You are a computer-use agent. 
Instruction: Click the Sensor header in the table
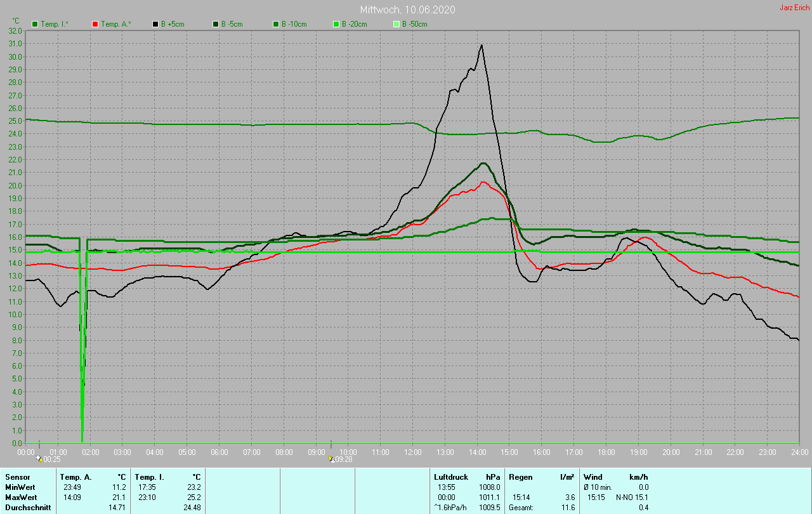(x=16, y=477)
